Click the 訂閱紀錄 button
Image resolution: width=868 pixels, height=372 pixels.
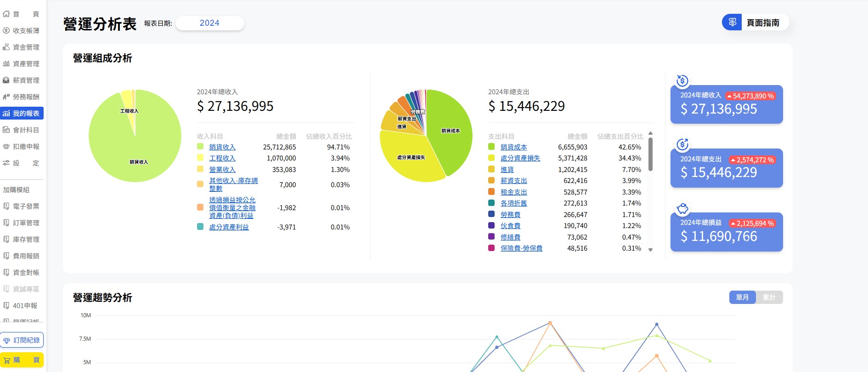pos(22,340)
